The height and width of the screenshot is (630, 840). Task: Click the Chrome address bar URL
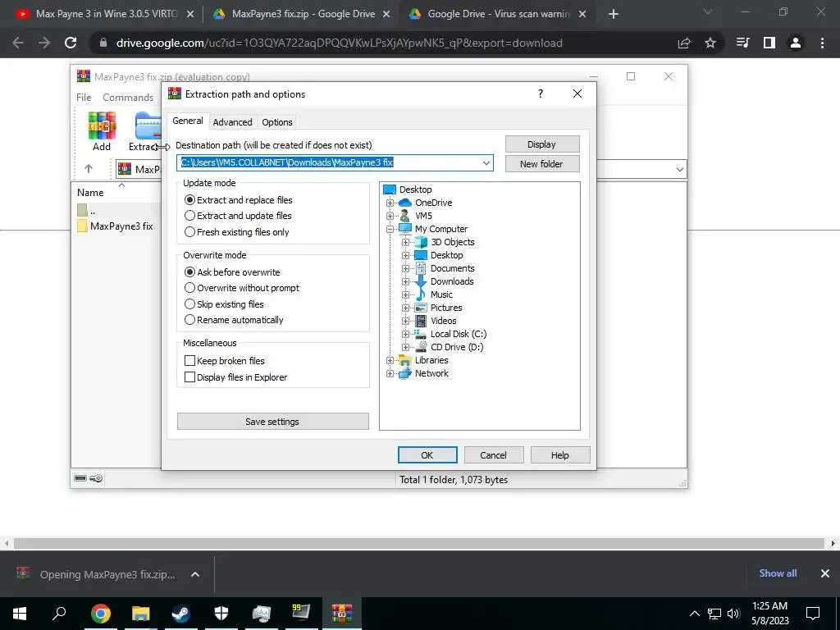pyautogui.click(x=339, y=43)
